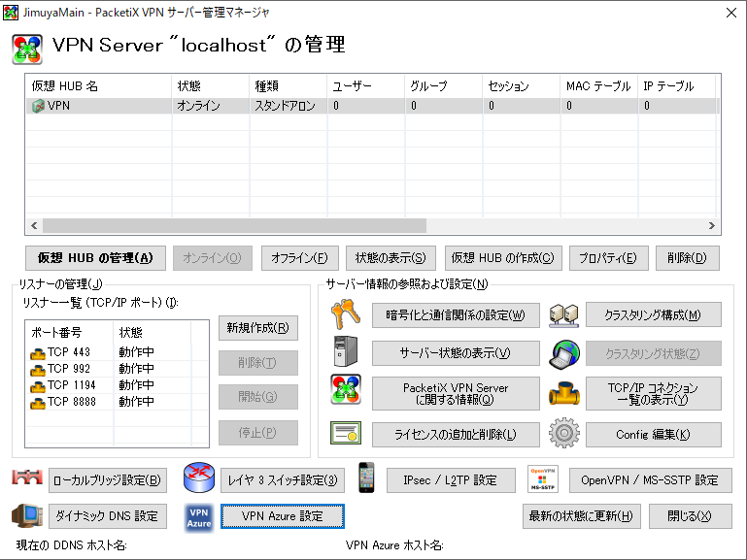Open プロパティ(E) for the hub
Image resolution: width=747 pixels, height=560 pixels.
coord(608,258)
